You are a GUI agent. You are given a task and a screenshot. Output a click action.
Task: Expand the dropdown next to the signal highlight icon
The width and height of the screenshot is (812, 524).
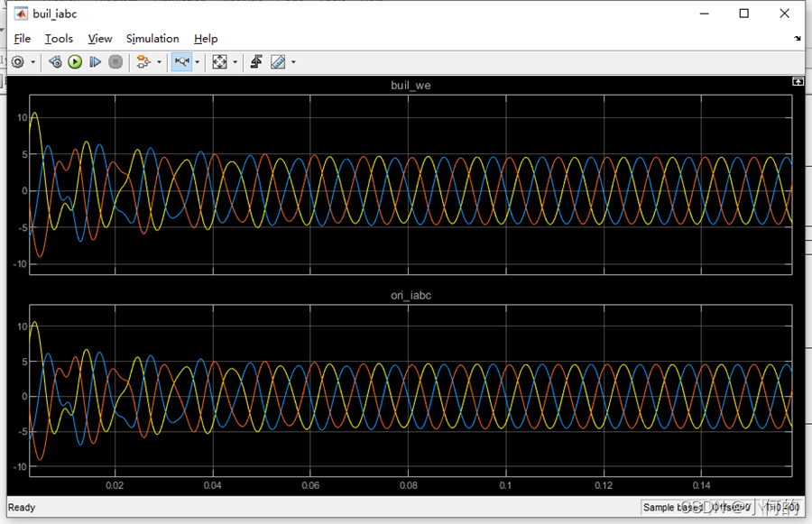coord(159,62)
